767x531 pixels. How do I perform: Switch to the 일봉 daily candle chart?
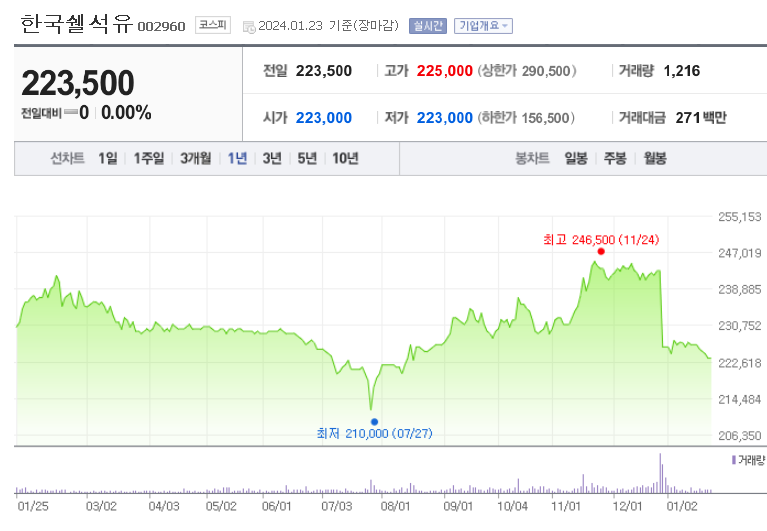(576, 158)
